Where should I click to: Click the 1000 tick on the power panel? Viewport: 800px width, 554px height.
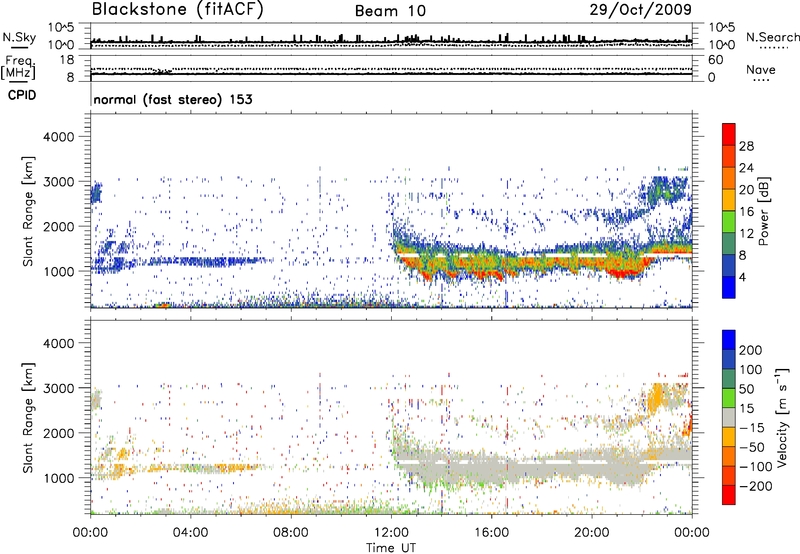pos(58,271)
